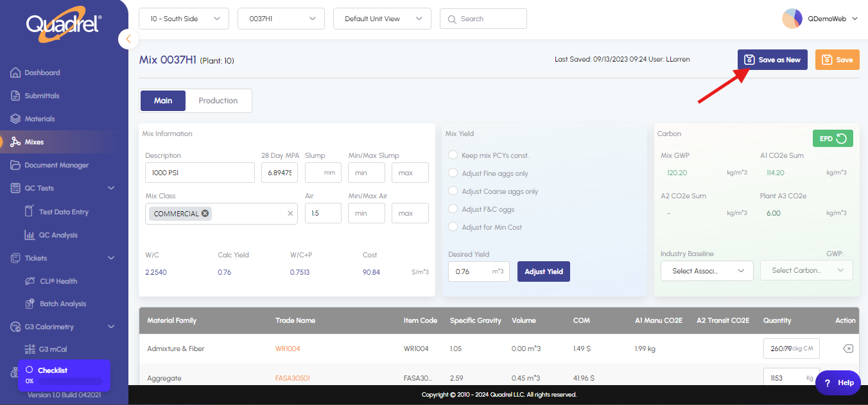Switch to the Main tab
Viewport: 868px width, 405px height.
coord(163,101)
